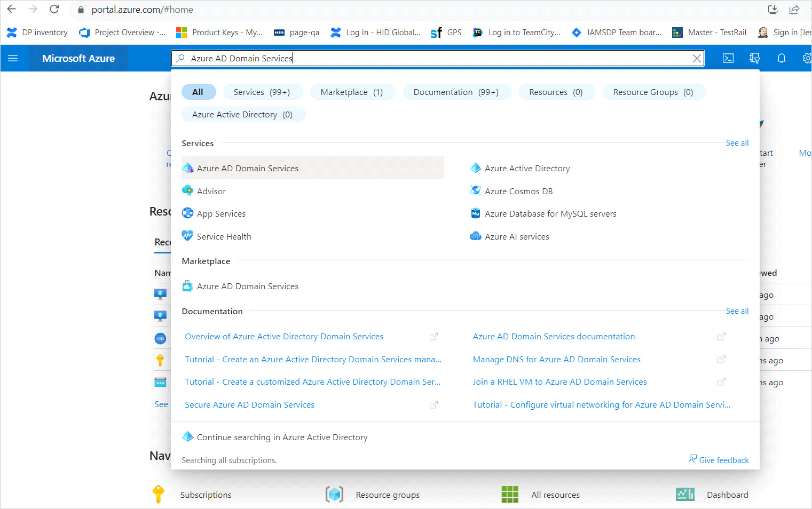Open the Directories and subscriptions filter icon

(754, 58)
